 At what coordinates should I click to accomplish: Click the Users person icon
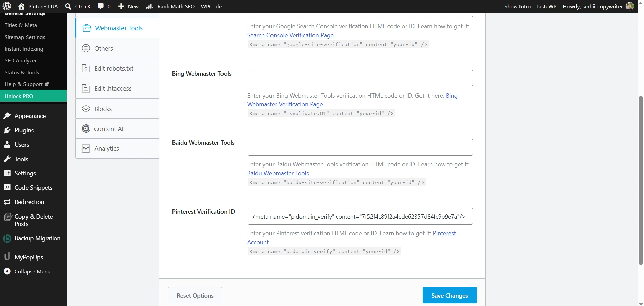coord(7,145)
